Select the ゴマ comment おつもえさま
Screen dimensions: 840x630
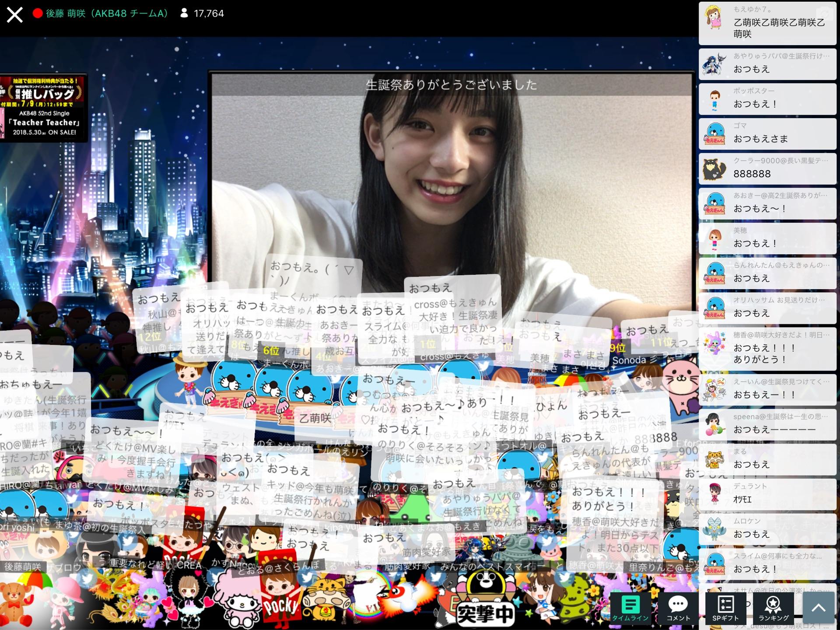767,133
